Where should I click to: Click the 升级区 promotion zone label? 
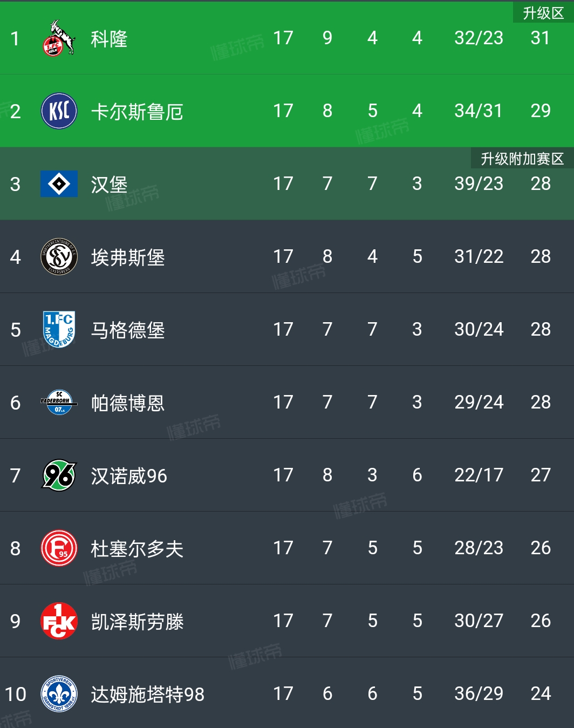click(543, 13)
